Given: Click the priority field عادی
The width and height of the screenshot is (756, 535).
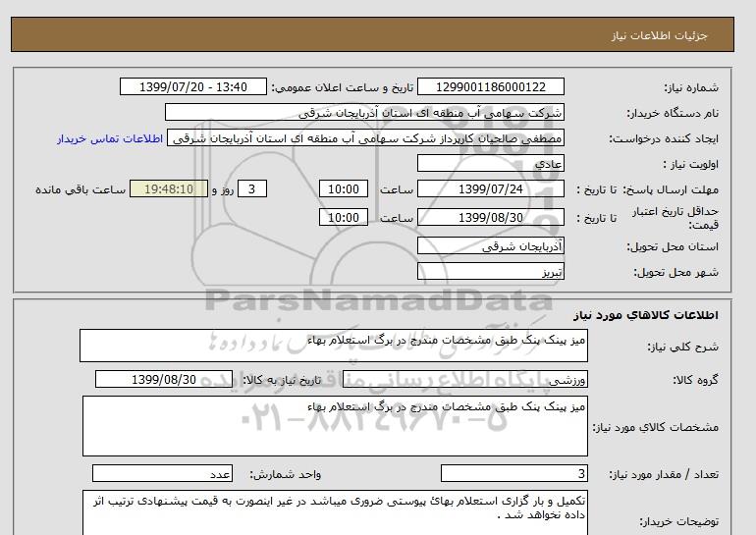Looking at the screenshot, I should [x=490, y=163].
